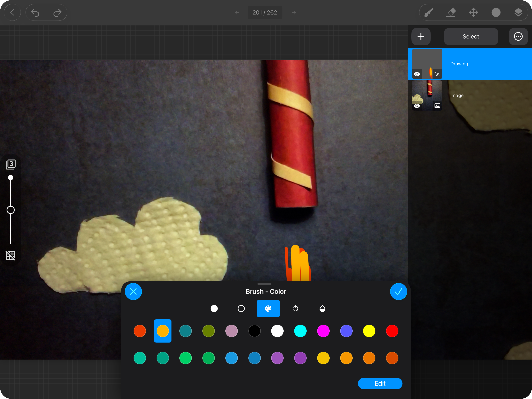Open the current color circle in toolbar
Viewport: 532px width, 399px height.
[x=496, y=13]
